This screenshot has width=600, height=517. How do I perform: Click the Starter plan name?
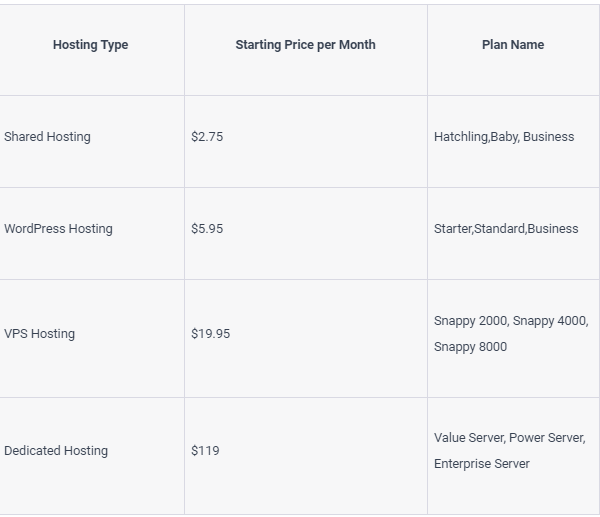click(x=452, y=229)
